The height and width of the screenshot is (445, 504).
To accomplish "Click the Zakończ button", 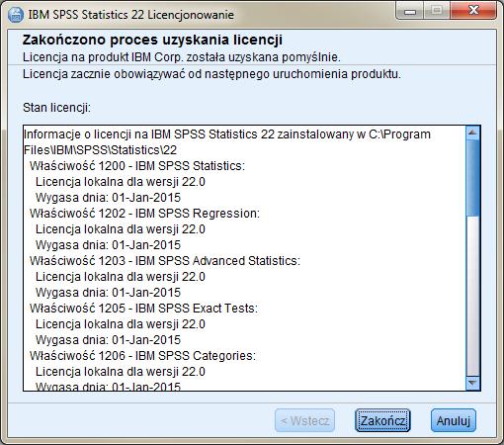I will [382, 420].
